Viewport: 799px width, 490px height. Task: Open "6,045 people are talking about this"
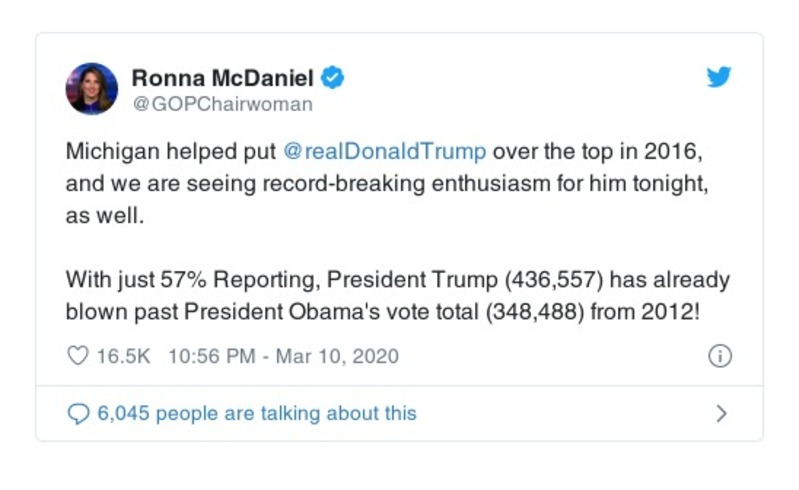point(256,413)
